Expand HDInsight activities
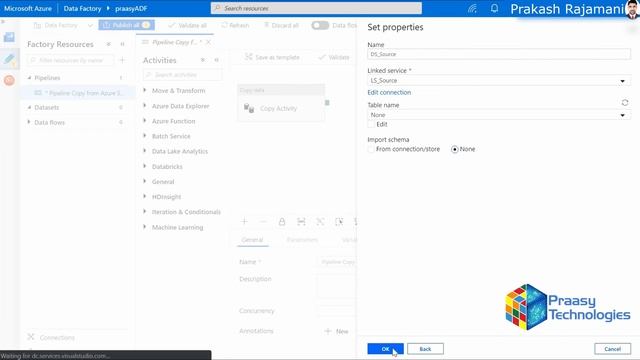 [x=144, y=196]
